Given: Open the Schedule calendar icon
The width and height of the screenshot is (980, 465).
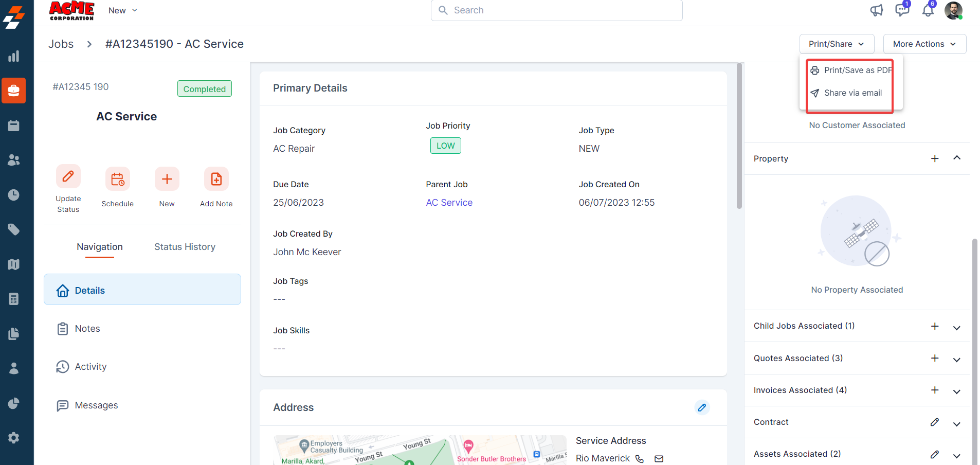Looking at the screenshot, I should (117, 179).
